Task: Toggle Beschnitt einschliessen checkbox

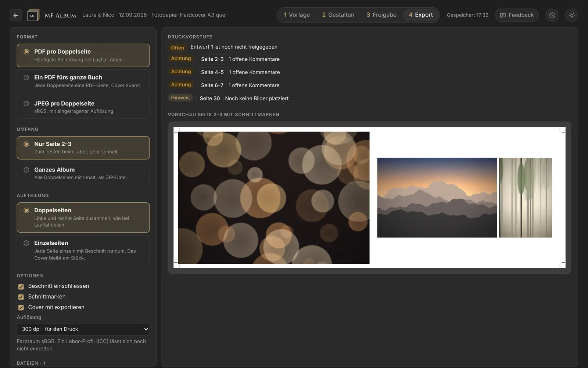Action: [x=21, y=286]
